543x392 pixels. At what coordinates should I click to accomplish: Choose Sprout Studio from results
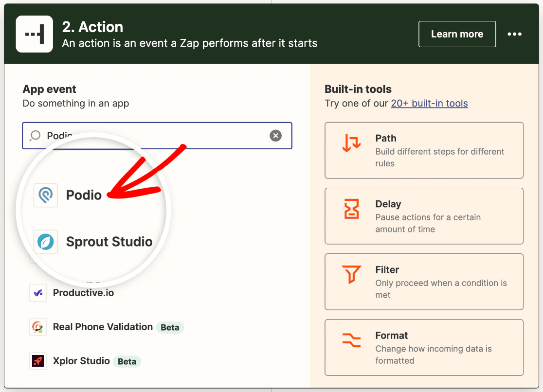tap(109, 242)
